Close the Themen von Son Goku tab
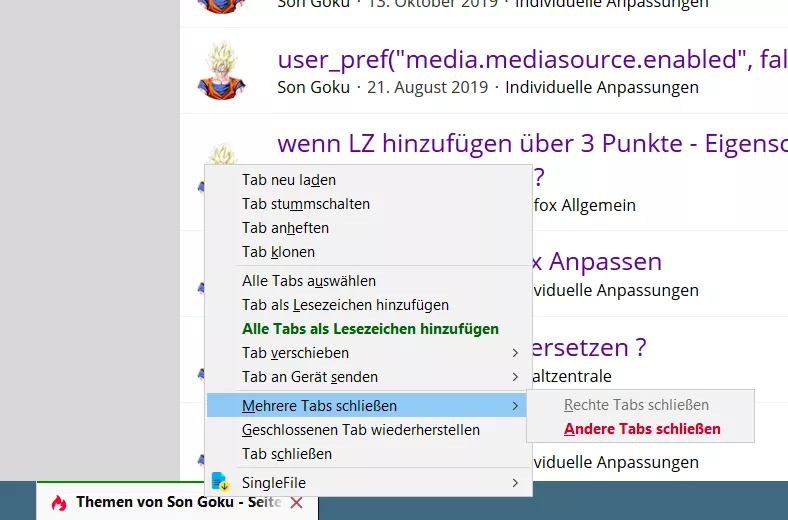 (x=297, y=502)
